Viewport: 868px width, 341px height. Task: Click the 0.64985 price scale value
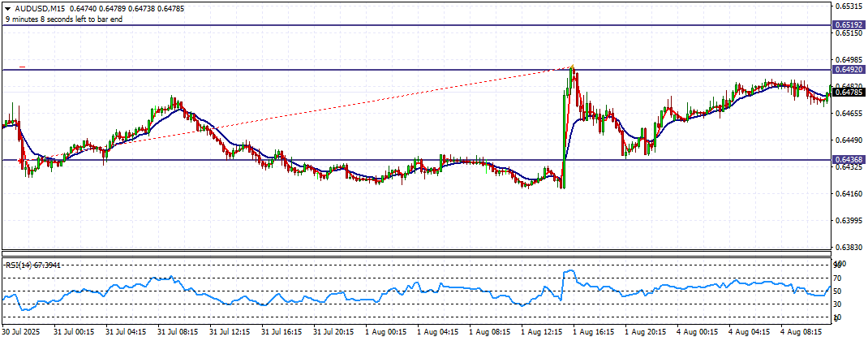coord(849,60)
